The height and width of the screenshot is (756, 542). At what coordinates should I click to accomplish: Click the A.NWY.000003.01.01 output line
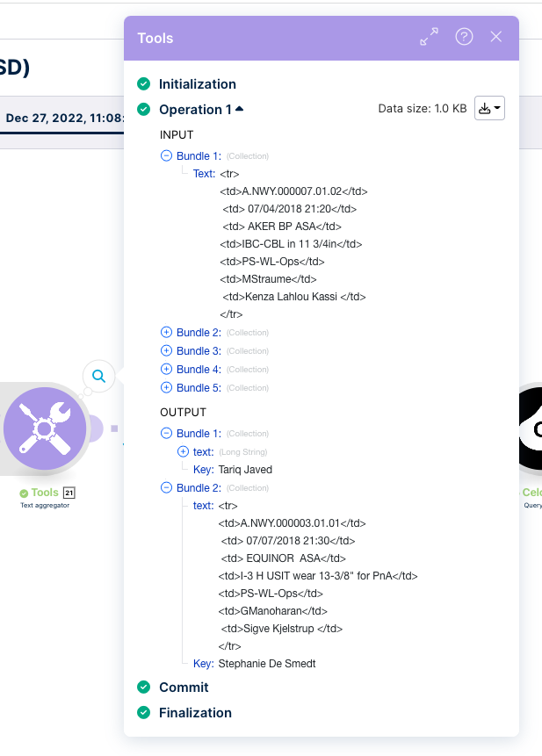[292, 523]
